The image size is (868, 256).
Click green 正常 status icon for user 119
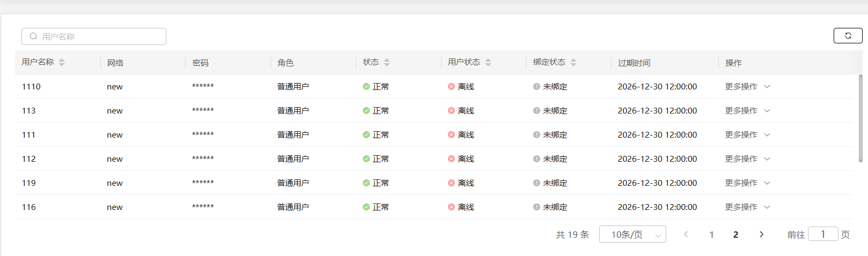[366, 183]
